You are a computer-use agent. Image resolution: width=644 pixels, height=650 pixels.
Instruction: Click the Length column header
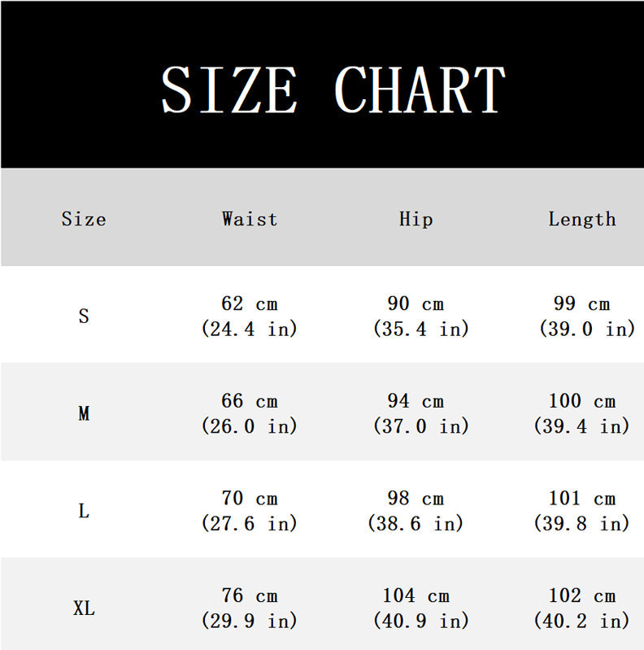click(582, 219)
